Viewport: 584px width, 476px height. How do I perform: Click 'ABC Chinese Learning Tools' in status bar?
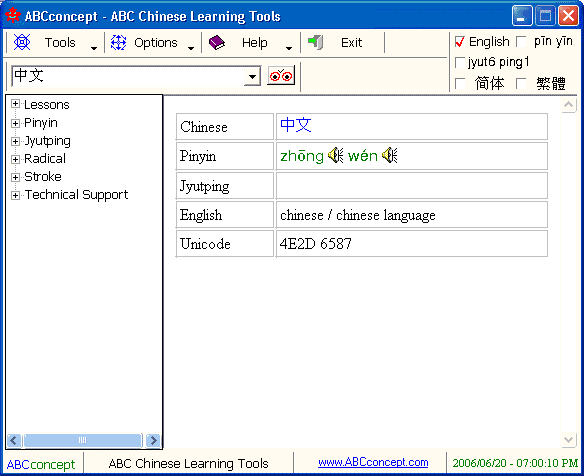[x=188, y=463]
